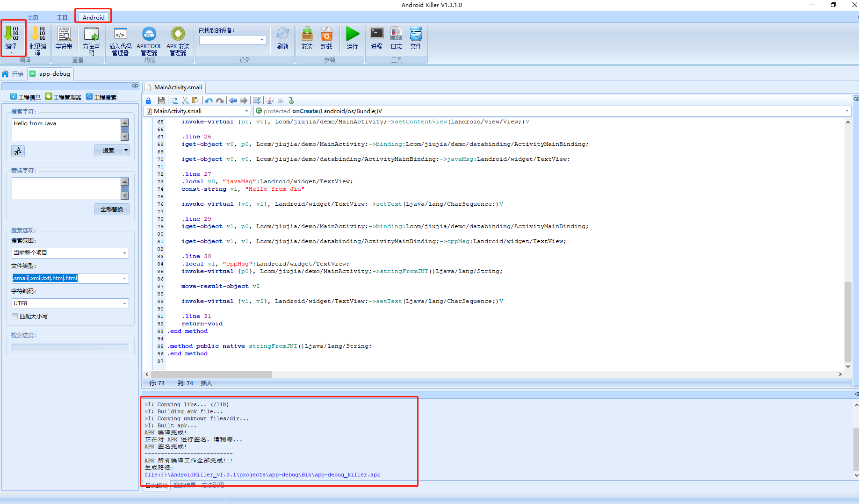Switch to the 主页 ribbon tab

click(x=33, y=18)
